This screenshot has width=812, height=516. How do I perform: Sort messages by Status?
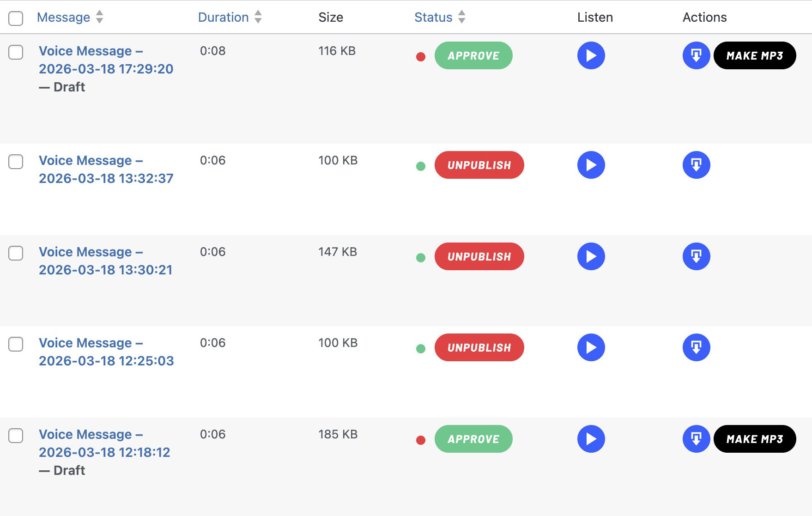tap(433, 18)
